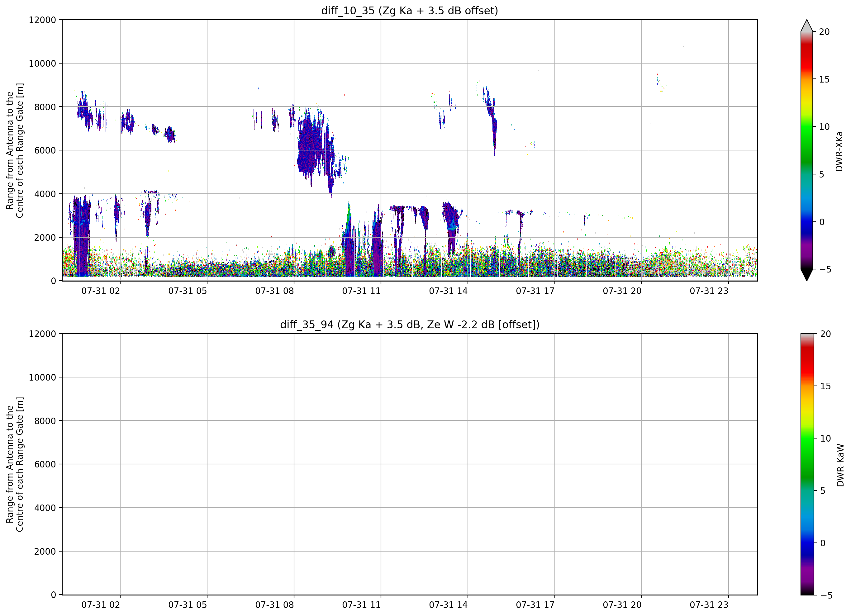This screenshot has width=851, height=616.
Task: Click the '10' tick on the bottom colorbar
Action: click(825, 438)
